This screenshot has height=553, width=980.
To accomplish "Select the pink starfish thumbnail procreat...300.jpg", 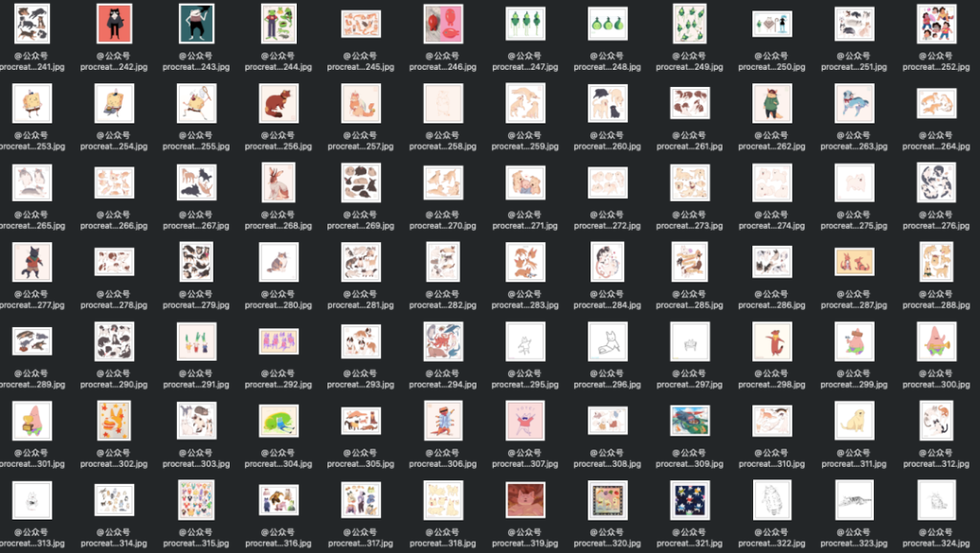I will click(x=936, y=342).
